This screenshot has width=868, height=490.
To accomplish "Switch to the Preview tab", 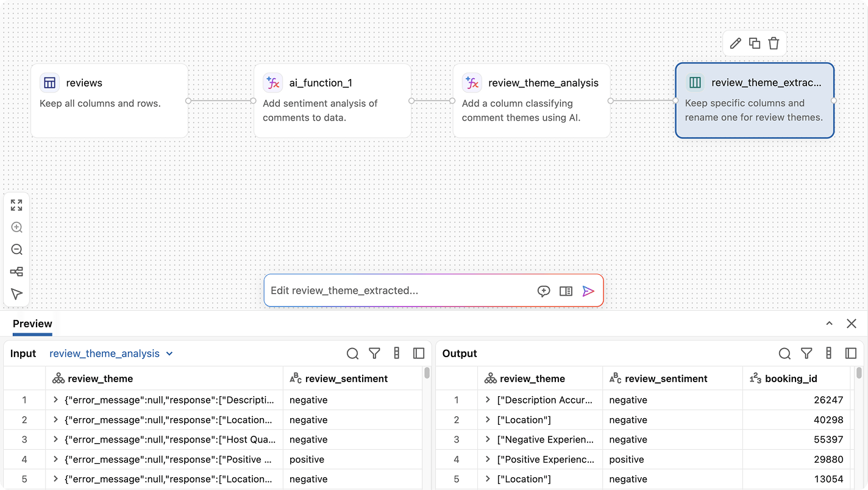I will tap(32, 324).
